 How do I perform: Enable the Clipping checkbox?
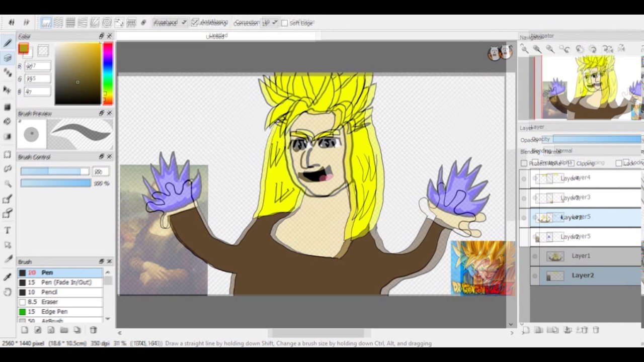pos(572,163)
